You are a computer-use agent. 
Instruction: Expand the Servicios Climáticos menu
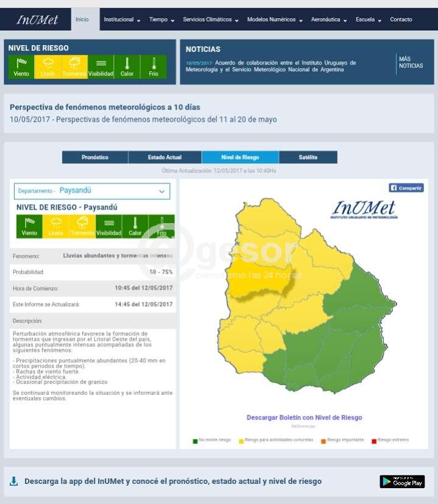[x=211, y=20]
